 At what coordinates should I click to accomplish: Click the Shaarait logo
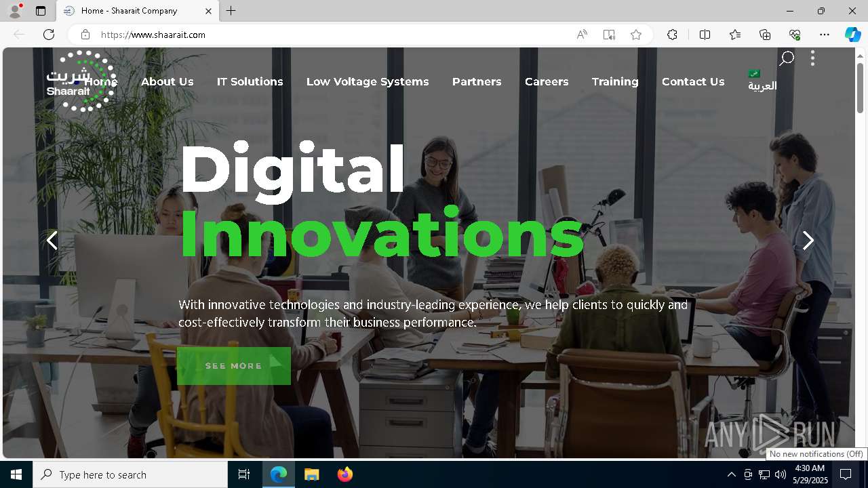tap(80, 81)
